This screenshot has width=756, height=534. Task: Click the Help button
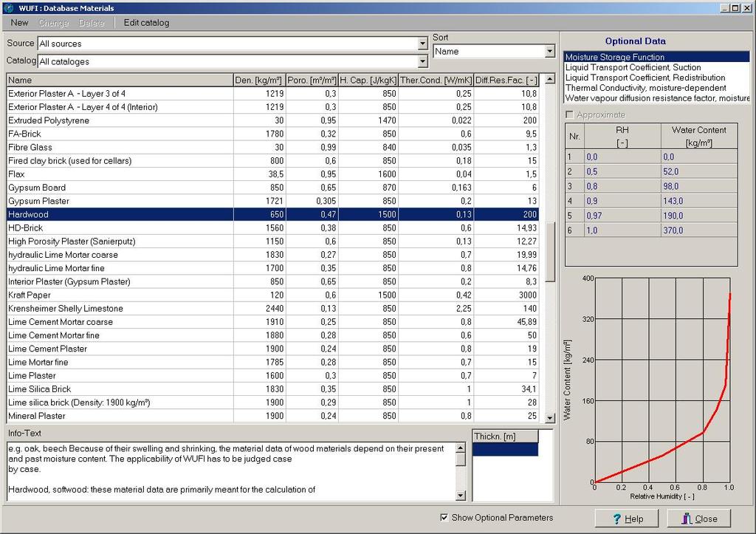(x=628, y=518)
